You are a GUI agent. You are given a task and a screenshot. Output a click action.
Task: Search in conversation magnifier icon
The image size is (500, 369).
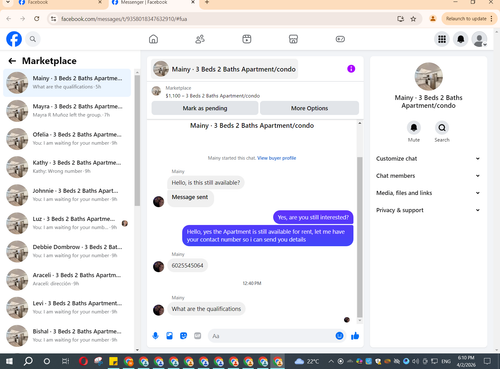(442, 128)
